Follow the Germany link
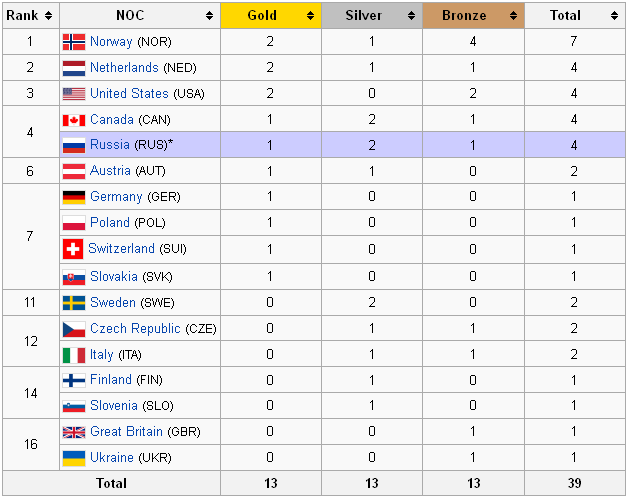This screenshot has width=629, height=499. (x=116, y=197)
